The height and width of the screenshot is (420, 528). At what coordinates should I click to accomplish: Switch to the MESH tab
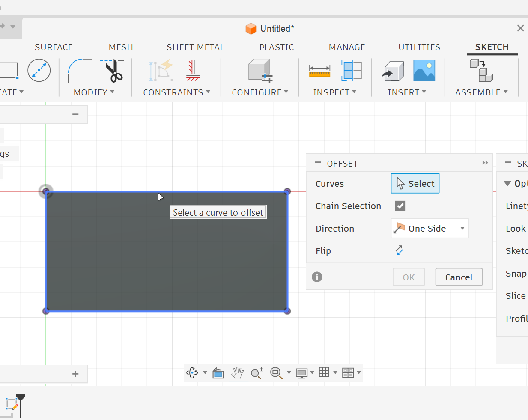121,47
